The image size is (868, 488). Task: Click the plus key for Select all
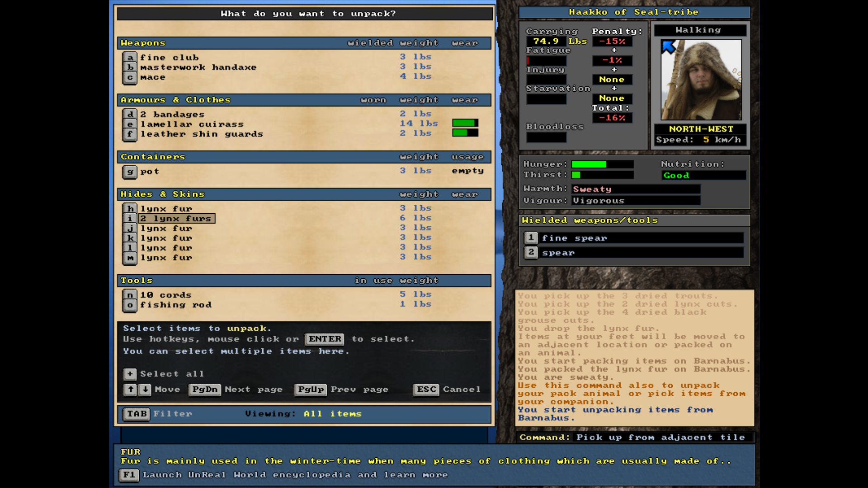pyautogui.click(x=130, y=374)
